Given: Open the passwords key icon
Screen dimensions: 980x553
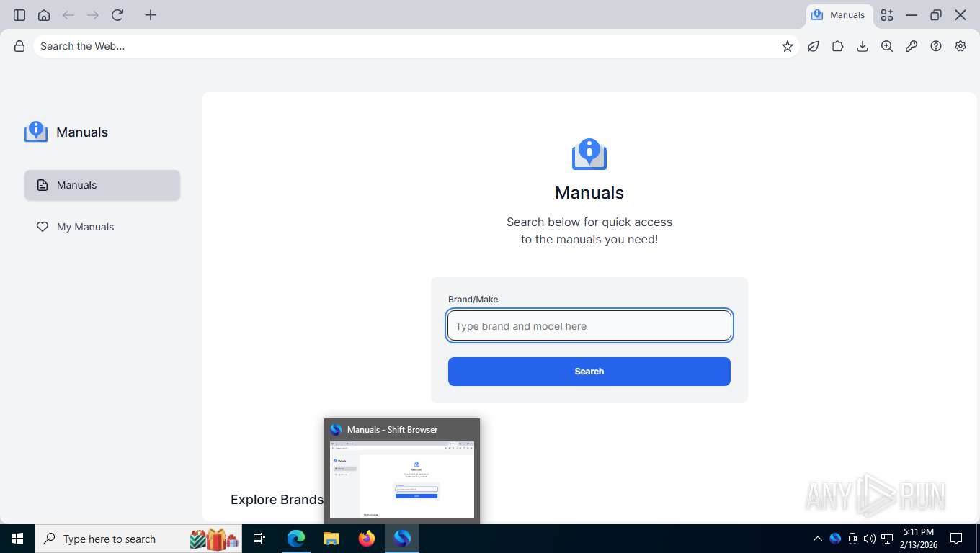Looking at the screenshot, I should [x=912, y=46].
